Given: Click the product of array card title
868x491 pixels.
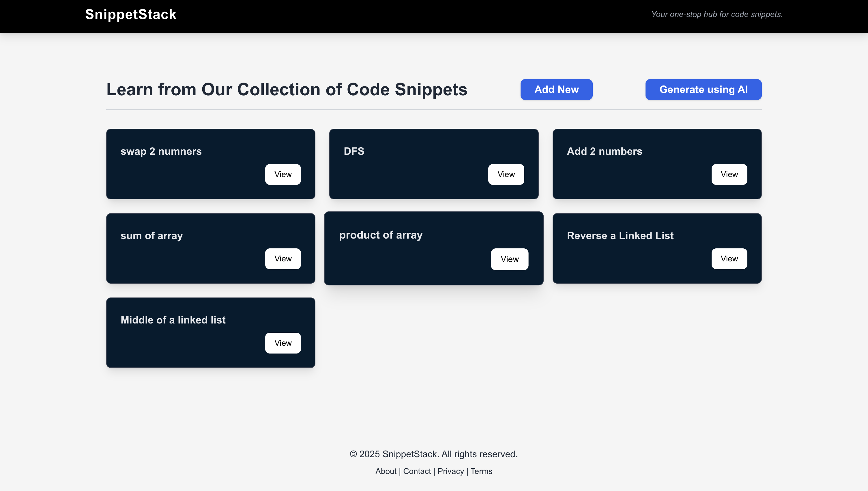Looking at the screenshot, I should pos(381,235).
